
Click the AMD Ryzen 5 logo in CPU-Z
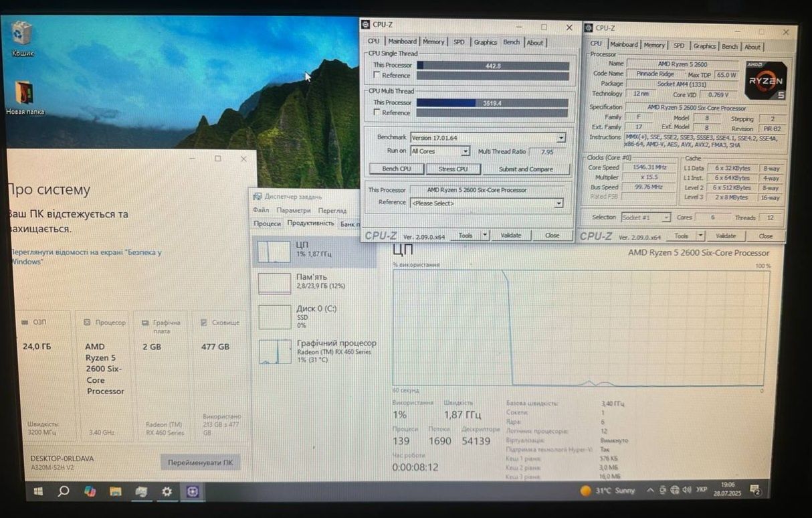pos(765,80)
